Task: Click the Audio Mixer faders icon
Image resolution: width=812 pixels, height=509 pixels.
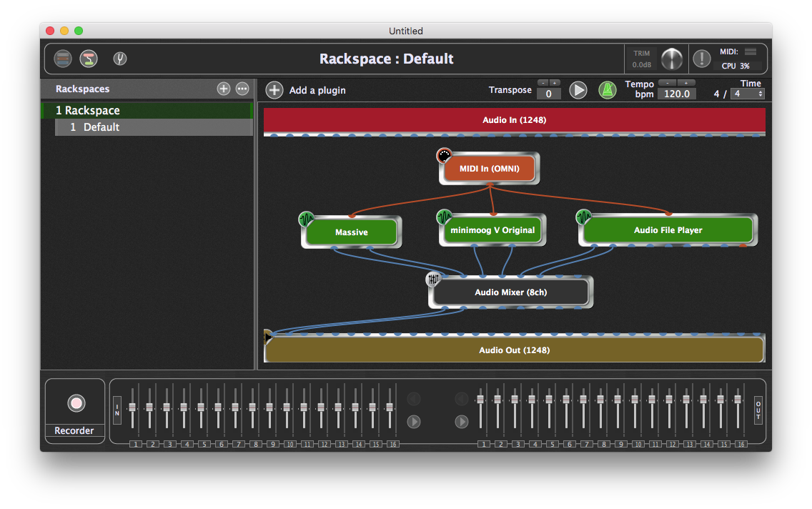Action: [433, 279]
